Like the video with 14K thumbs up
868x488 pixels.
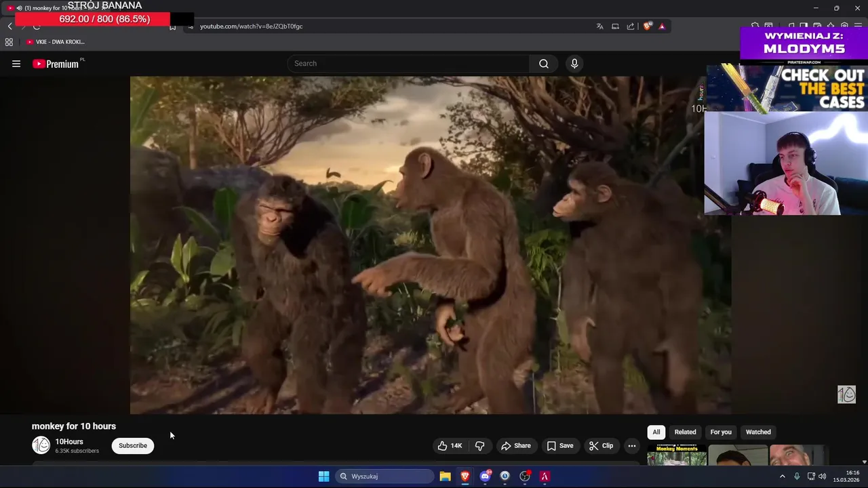[x=450, y=445]
